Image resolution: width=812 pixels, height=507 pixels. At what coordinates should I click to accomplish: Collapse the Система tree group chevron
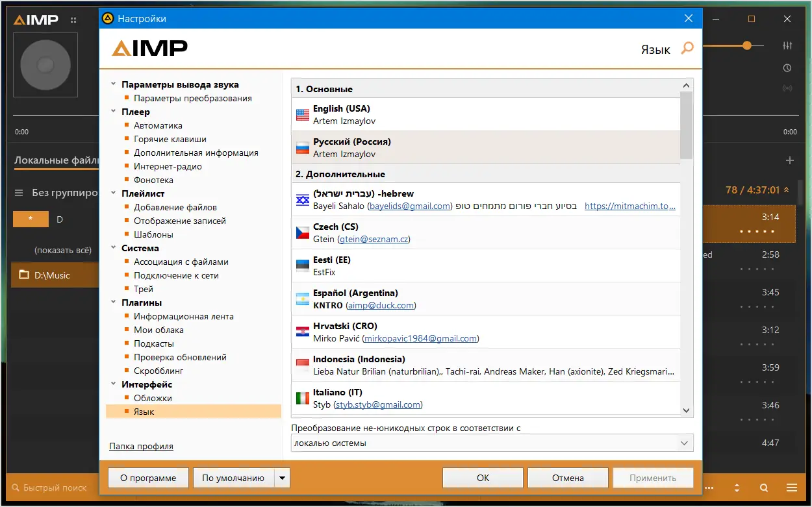114,248
